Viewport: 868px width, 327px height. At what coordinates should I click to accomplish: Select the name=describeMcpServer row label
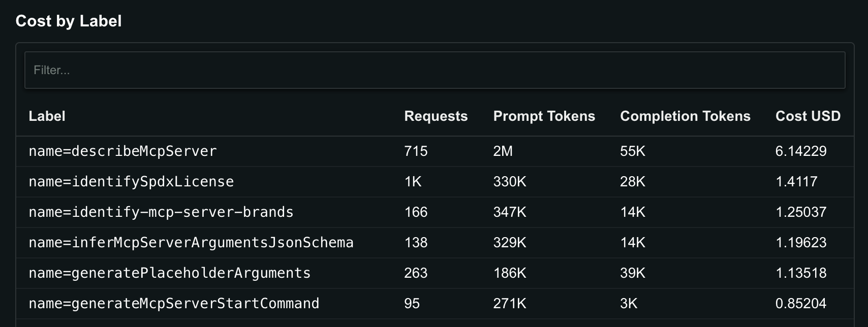122,151
